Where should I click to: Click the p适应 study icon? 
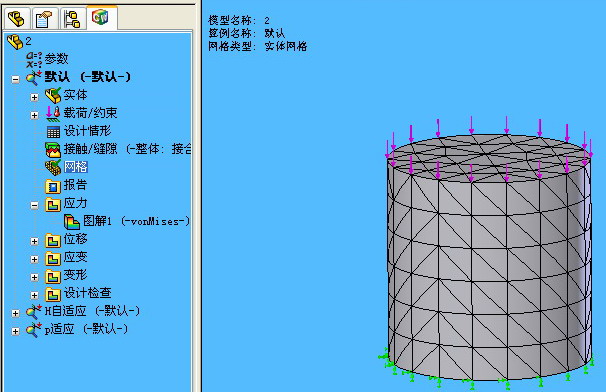[x=34, y=330]
